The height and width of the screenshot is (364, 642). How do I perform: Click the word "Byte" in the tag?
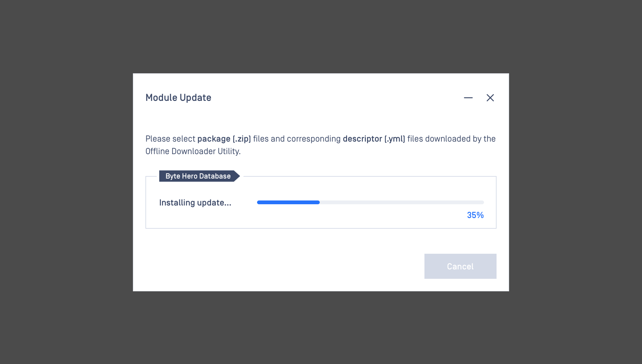pos(173,176)
